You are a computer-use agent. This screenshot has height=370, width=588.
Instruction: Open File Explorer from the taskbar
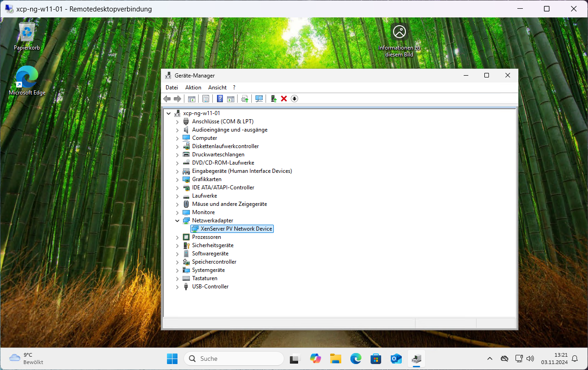click(x=336, y=359)
